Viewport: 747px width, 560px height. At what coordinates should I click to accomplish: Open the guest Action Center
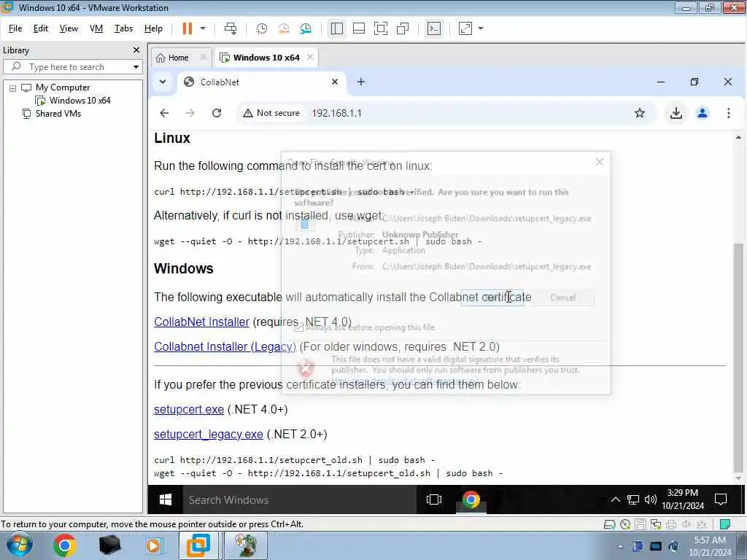[721, 499]
